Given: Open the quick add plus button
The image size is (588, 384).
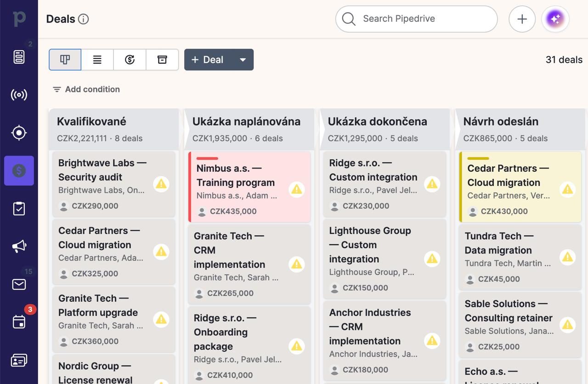Looking at the screenshot, I should point(522,19).
